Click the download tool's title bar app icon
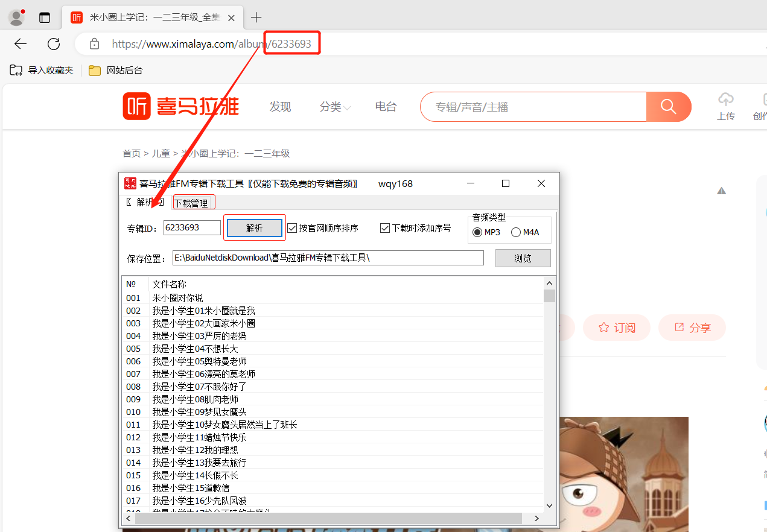Viewport: 767px width, 532px height. click(x=130, y=183)
